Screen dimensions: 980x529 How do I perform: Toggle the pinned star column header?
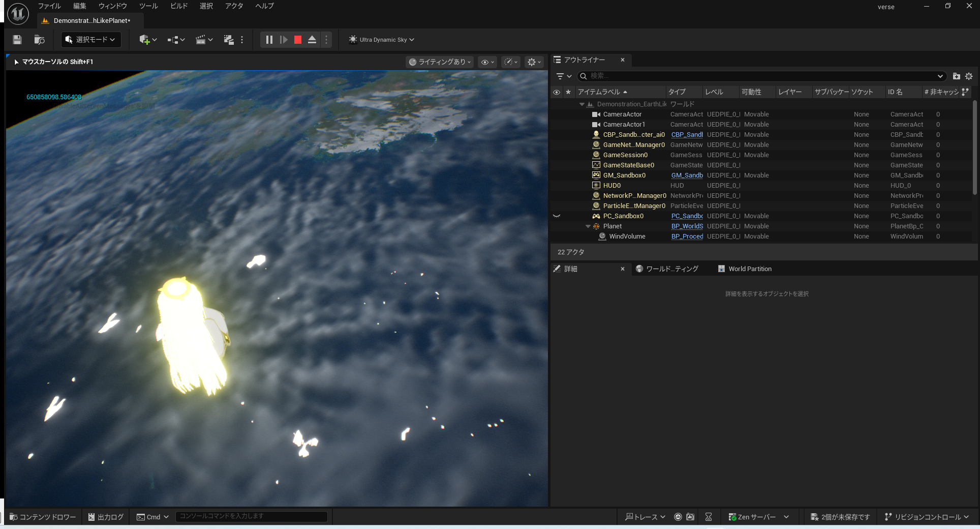pyautogui.click(x=568, y=92)
